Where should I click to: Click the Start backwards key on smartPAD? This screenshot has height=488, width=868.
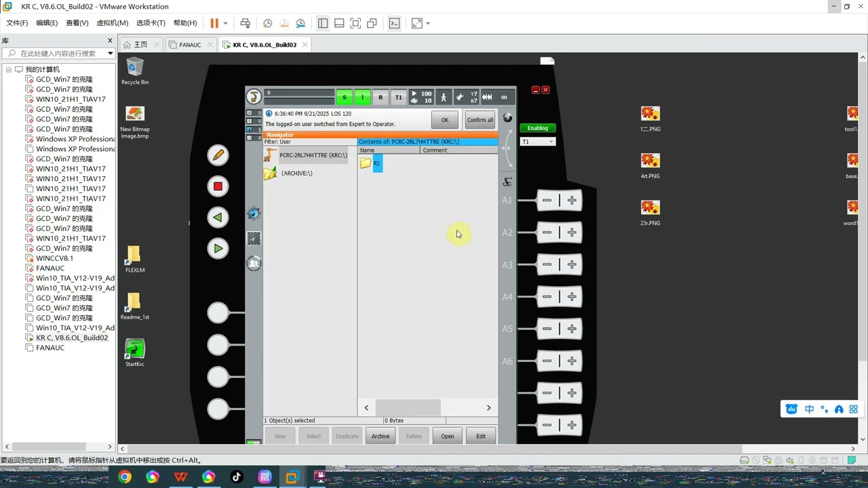click(x=218, y=218)
